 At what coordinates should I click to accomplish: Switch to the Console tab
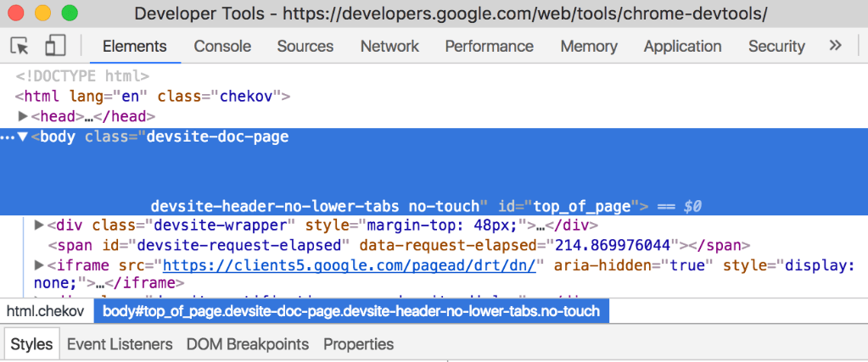tap(222, 47)
